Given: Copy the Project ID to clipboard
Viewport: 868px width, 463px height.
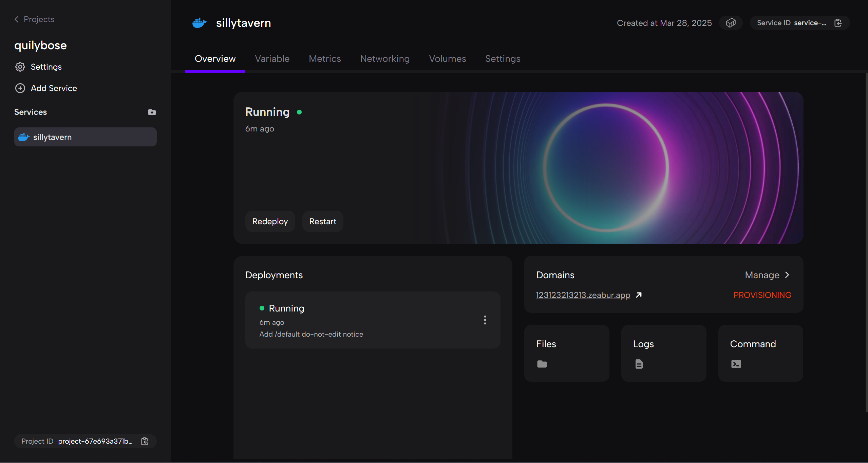Looking at the screenshot, I should [x=145, y=441].
